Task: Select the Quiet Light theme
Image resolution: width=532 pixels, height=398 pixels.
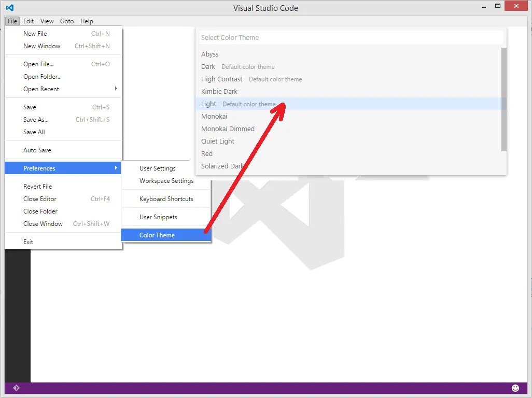Action: 348,141
